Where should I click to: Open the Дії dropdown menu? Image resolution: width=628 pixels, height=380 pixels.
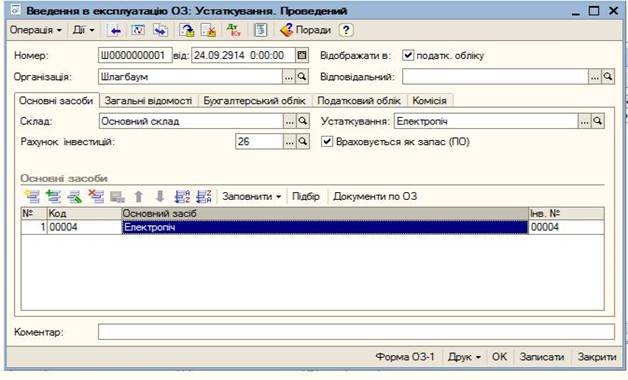[x=83, y=30]
